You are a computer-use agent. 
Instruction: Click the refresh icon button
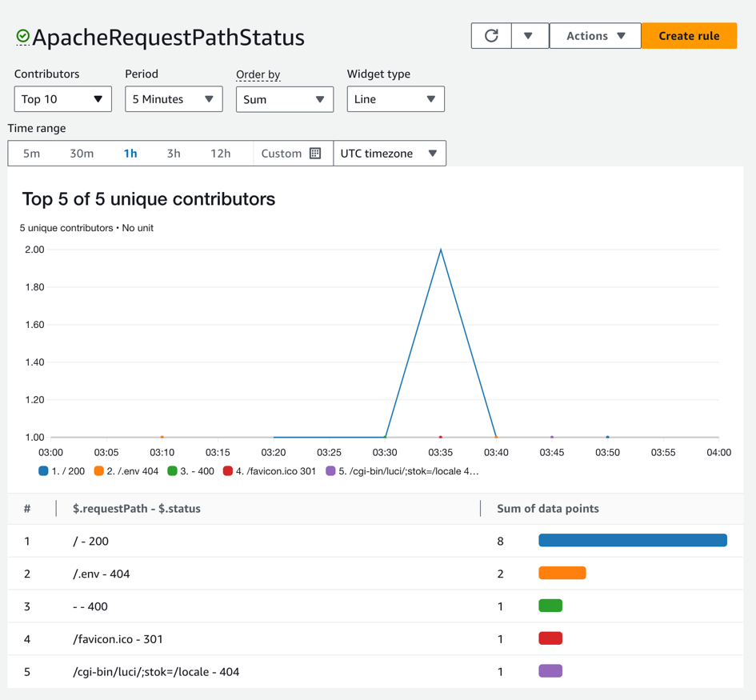[x=491, y=36]
